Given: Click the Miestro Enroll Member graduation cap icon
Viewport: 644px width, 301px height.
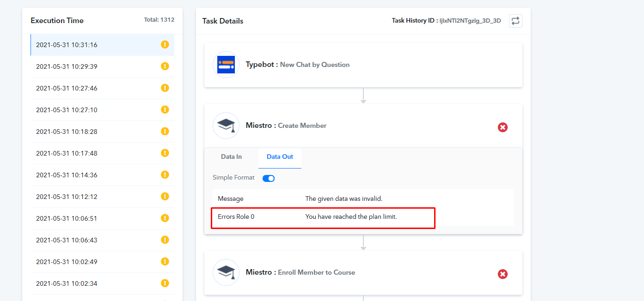Looking at the screenshot, I should (x=226, y=272).
